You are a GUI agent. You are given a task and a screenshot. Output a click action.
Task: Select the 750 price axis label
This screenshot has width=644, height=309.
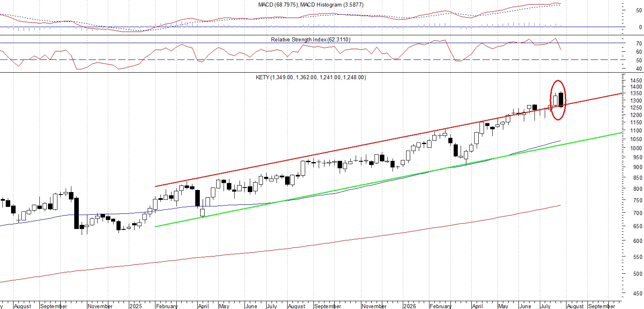[x=638, y=201]
